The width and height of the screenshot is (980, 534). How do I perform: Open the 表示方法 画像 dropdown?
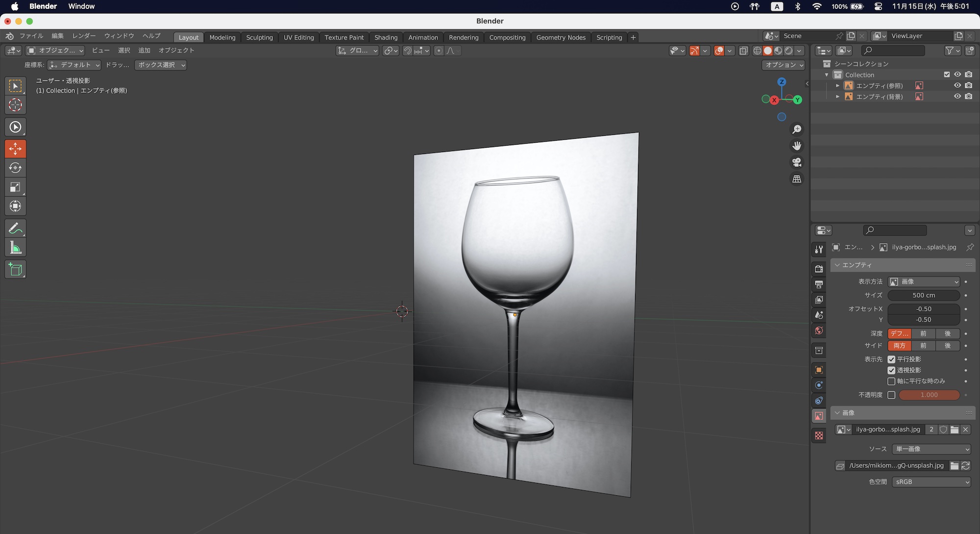click(924, 281)
